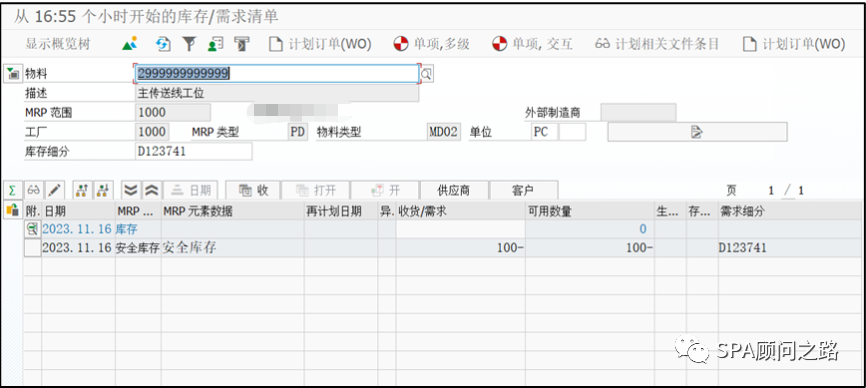Click the 打开 button in list toolbar
The height and width of the screenshot is (388, 866).
click(x=316, y=190)
